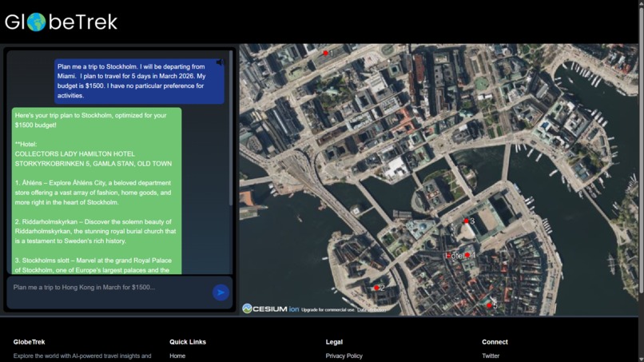Click the GlobeTrek footer heading
Image resolution: width=644 pixels, height=362 pixels.
point(29,342)
